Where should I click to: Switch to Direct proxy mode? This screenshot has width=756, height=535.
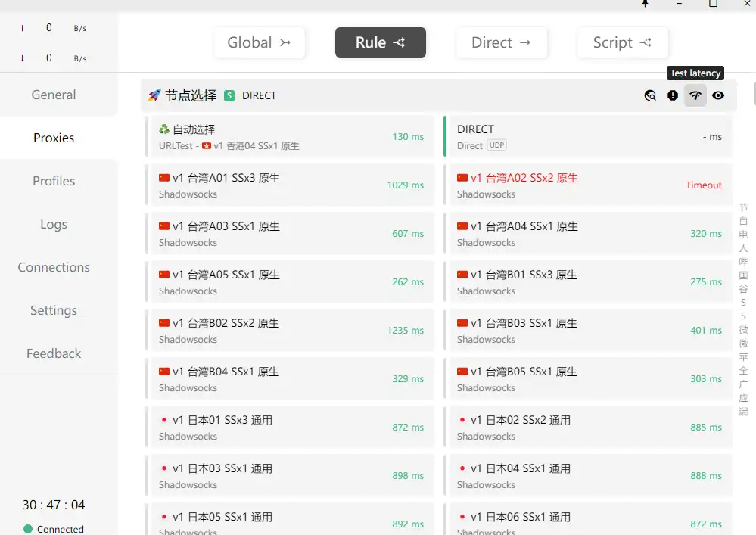point(501,42)
